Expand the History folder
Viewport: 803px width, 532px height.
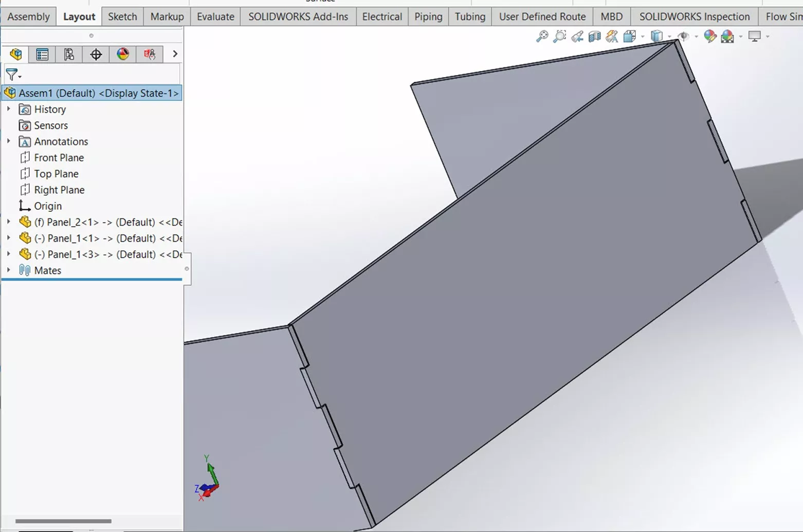click(8, 109)
